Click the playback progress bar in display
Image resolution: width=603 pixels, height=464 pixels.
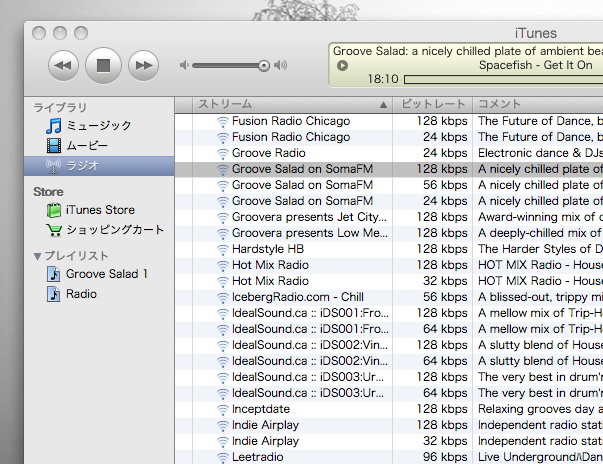[x=504, y=80]
